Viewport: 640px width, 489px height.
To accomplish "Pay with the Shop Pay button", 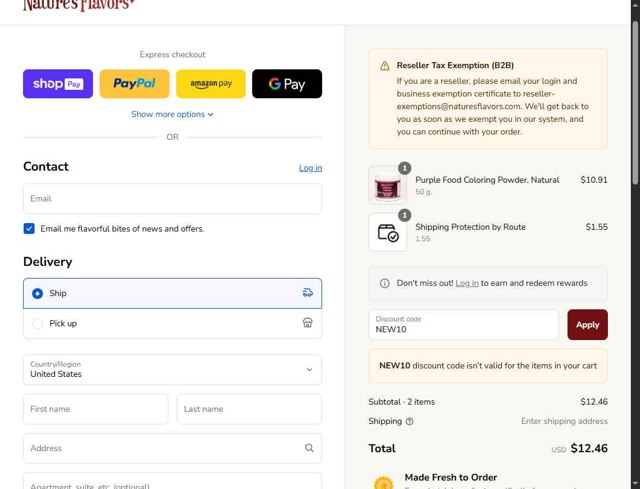I will click(58, 84).
